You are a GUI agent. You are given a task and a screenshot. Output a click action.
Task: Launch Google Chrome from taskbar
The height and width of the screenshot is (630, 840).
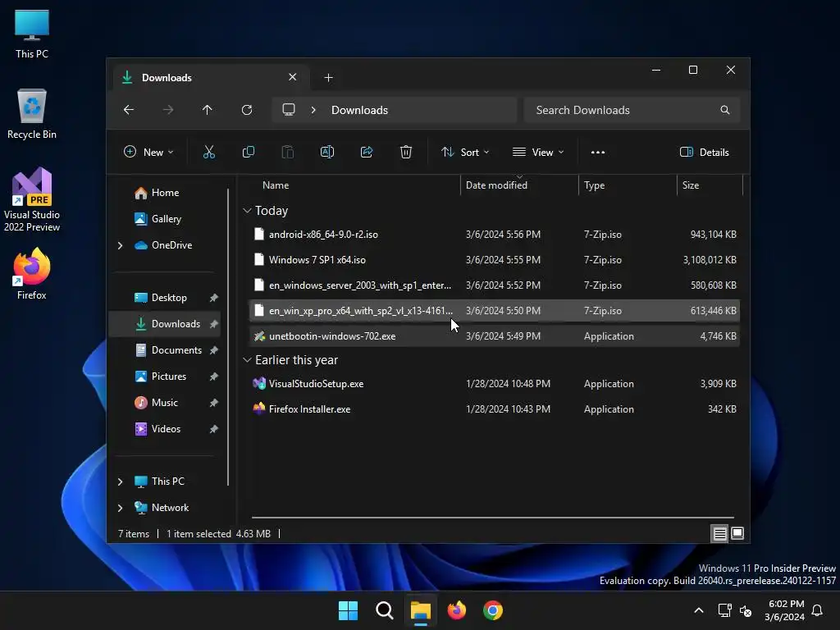[493, 610]
